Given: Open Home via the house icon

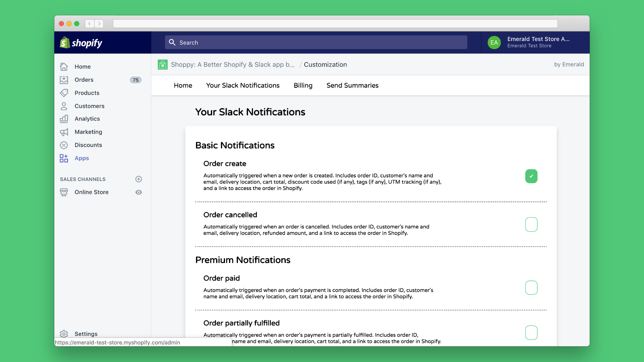Looking at the screenshot, I should point(64,67).
